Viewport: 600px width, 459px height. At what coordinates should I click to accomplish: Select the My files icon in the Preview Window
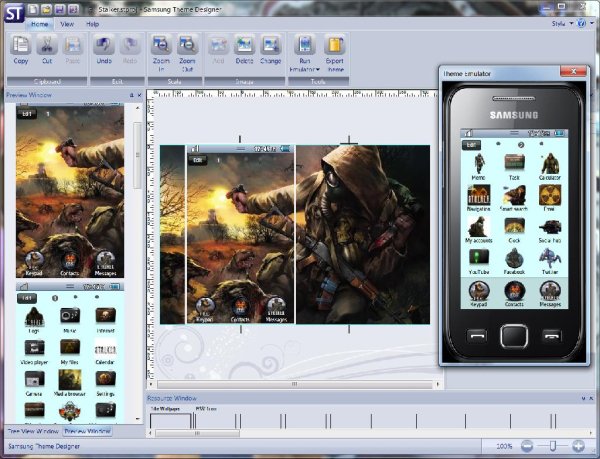point(70,347)
